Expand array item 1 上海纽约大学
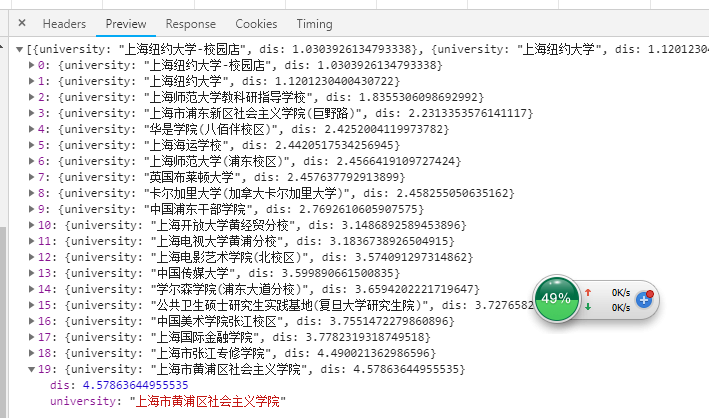Image resolution: width=709 pixels, height=418 pixels. tap(32, 81)
